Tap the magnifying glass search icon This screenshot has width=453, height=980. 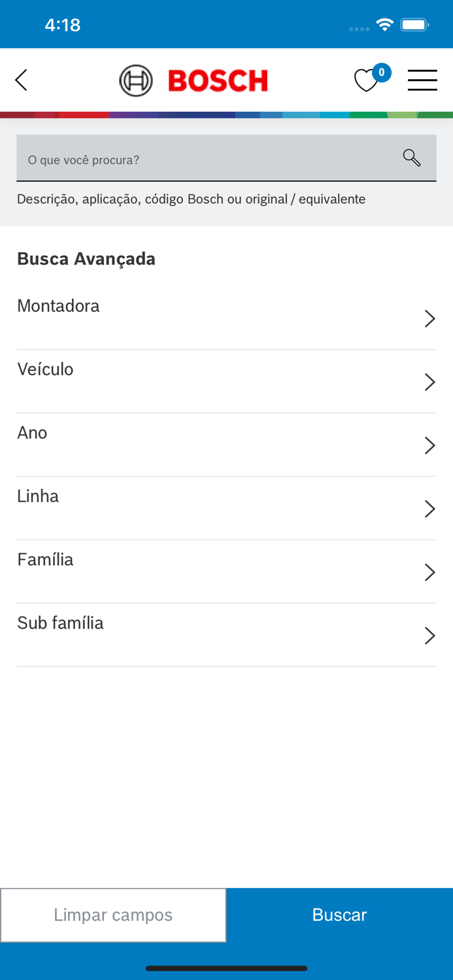411,157
